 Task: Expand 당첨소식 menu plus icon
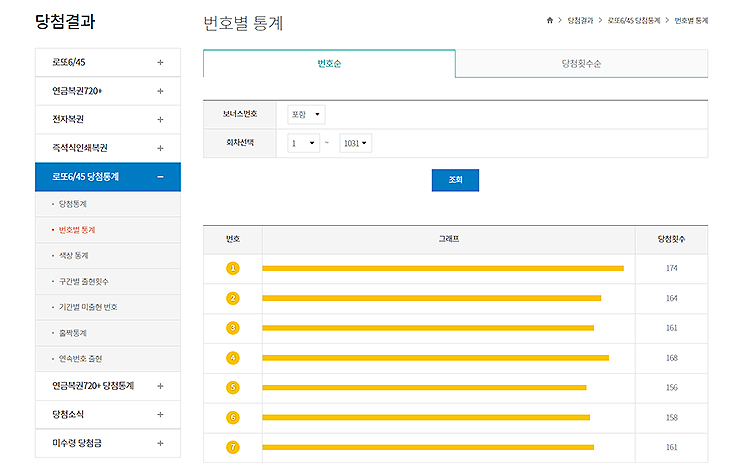click(x=160, y=414)
